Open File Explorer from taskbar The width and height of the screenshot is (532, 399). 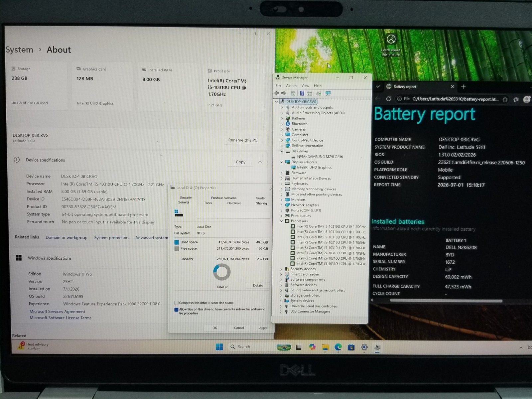325,347
